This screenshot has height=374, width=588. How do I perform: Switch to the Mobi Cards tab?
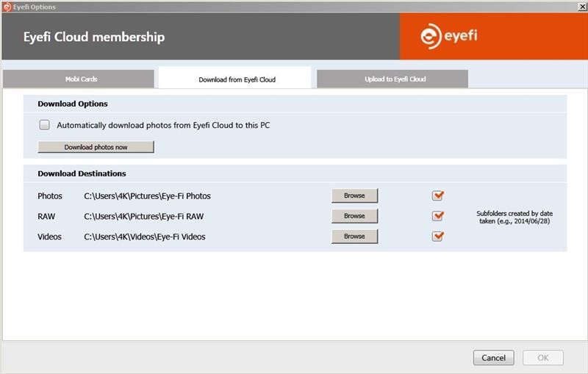coord(79,79)
